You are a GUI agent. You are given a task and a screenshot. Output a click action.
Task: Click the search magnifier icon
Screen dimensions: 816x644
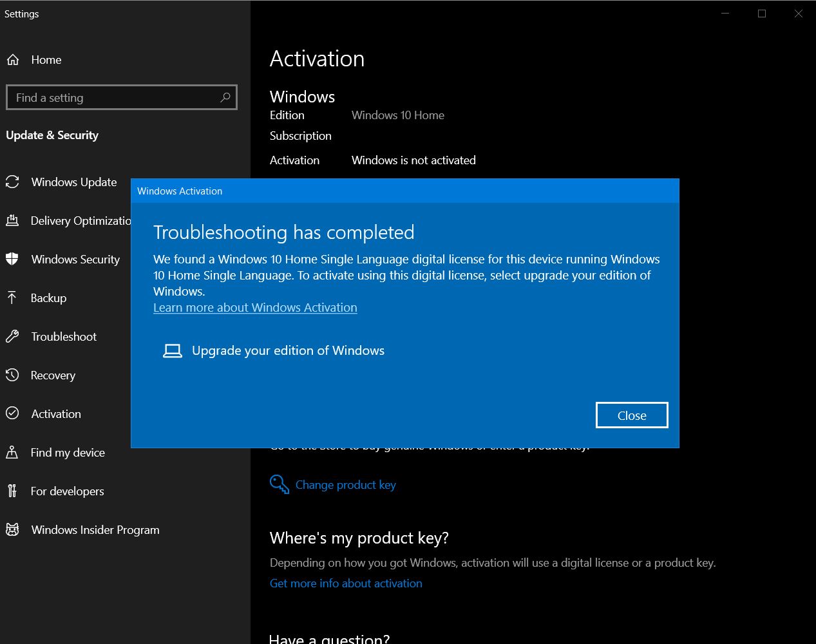click(x=225, y=97)
